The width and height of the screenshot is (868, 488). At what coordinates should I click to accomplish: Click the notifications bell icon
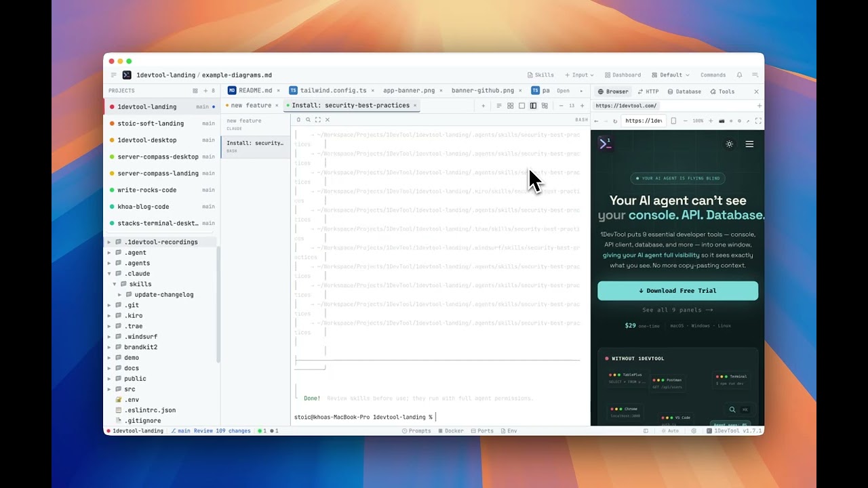[x=739, y=75]
